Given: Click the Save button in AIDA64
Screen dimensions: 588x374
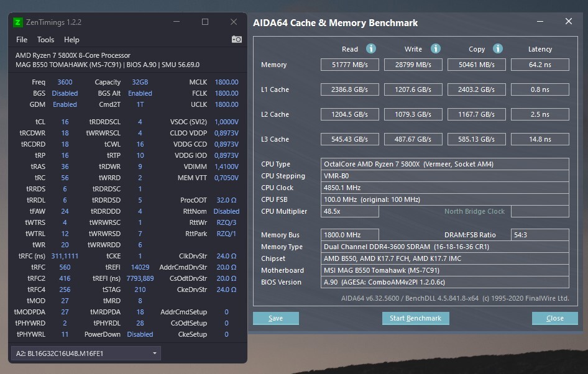Looking at the screenshot, I should click(275, 318).
